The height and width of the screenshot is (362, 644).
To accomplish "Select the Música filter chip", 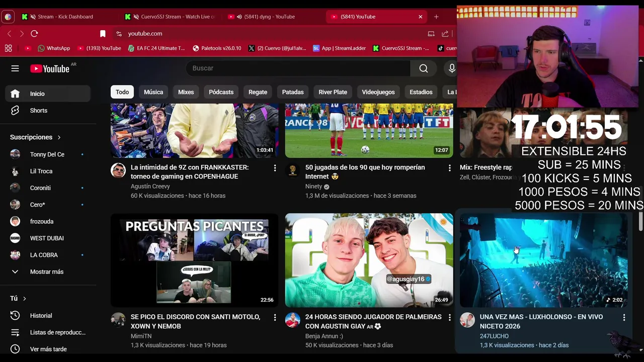I will point(153,92).
